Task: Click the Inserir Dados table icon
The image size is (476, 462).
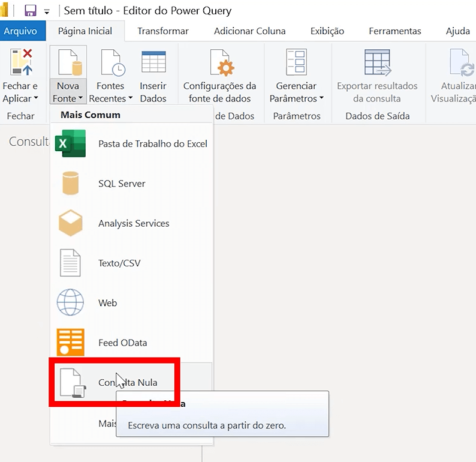Action: click(x=153, y=62)
